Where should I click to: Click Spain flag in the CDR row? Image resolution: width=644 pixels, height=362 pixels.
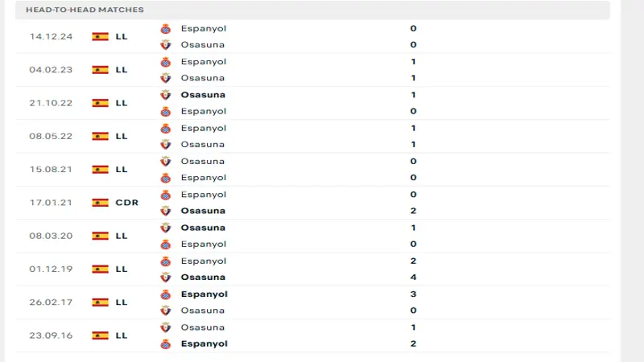click(x=101, y=203)
